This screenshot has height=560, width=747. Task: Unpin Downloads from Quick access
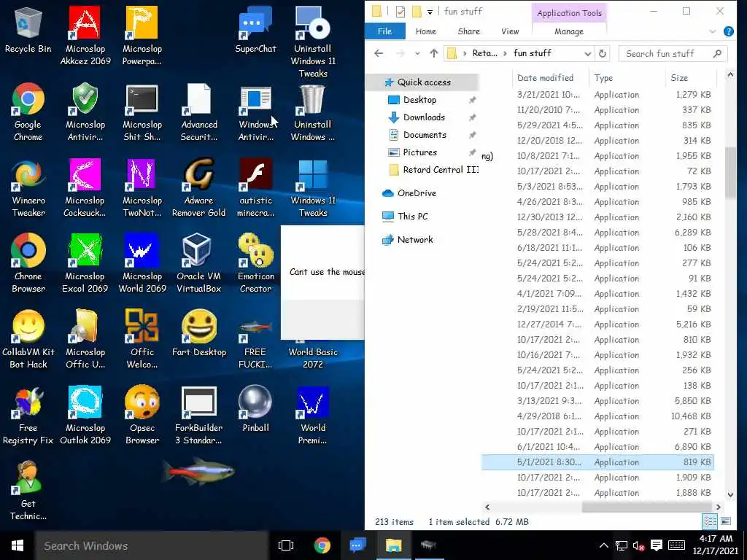click(x=472, y=117)
